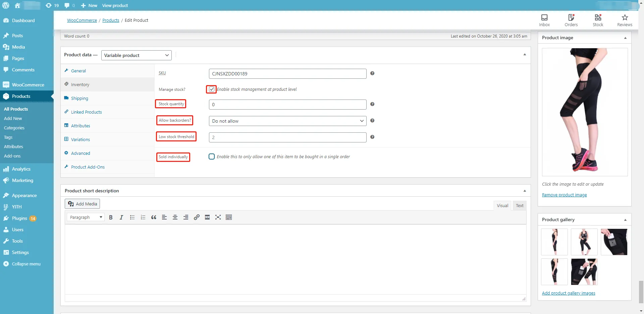Insert a blockquote in short description

click(x=154, y=217)
